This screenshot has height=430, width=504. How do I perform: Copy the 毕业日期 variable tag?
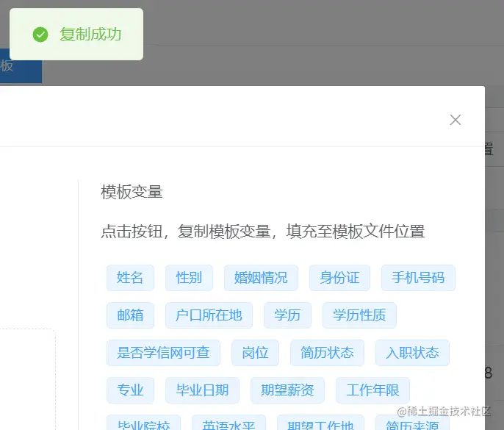202,390
